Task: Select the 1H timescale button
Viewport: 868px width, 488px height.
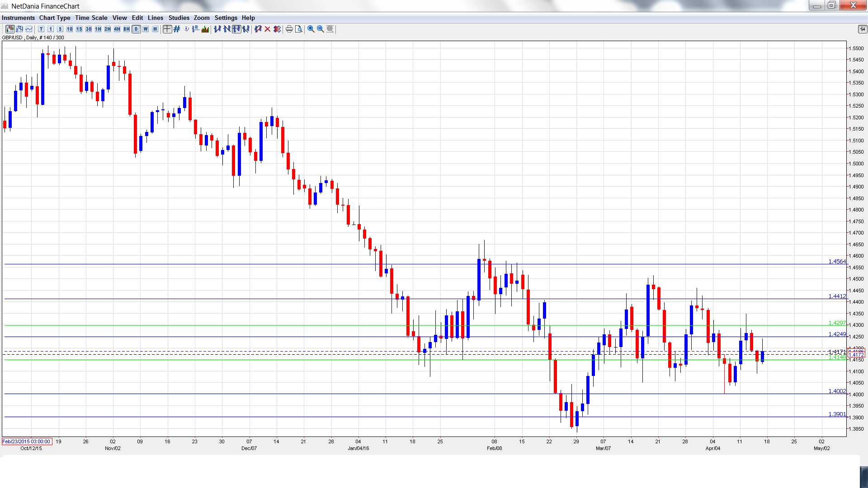Action: click(98, 29)
